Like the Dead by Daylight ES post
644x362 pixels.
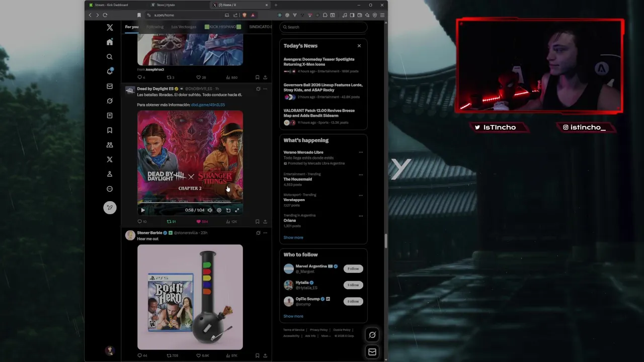[202, 221]
